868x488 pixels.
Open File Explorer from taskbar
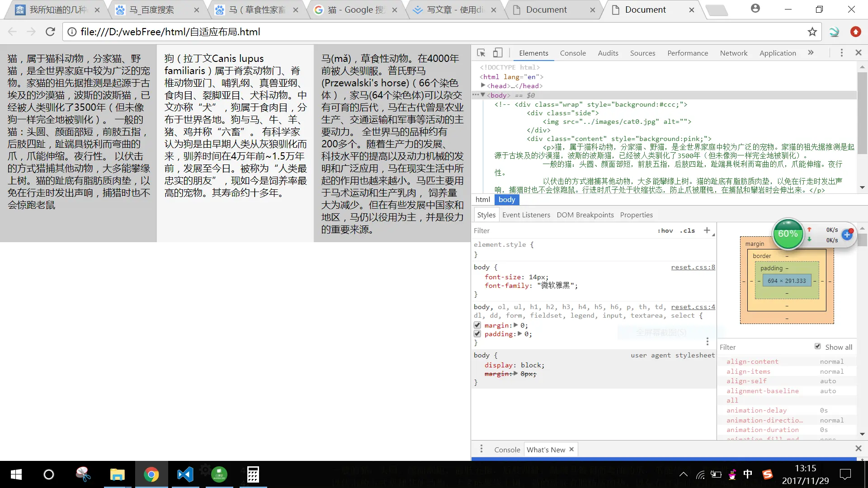pos(118,474)
